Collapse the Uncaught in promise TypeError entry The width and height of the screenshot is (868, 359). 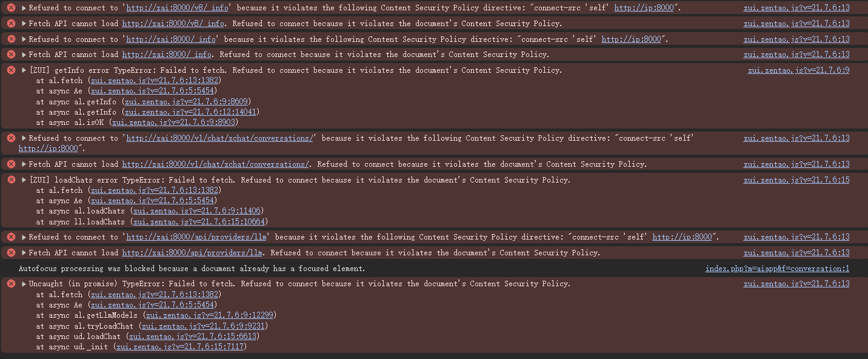point(24,284)
